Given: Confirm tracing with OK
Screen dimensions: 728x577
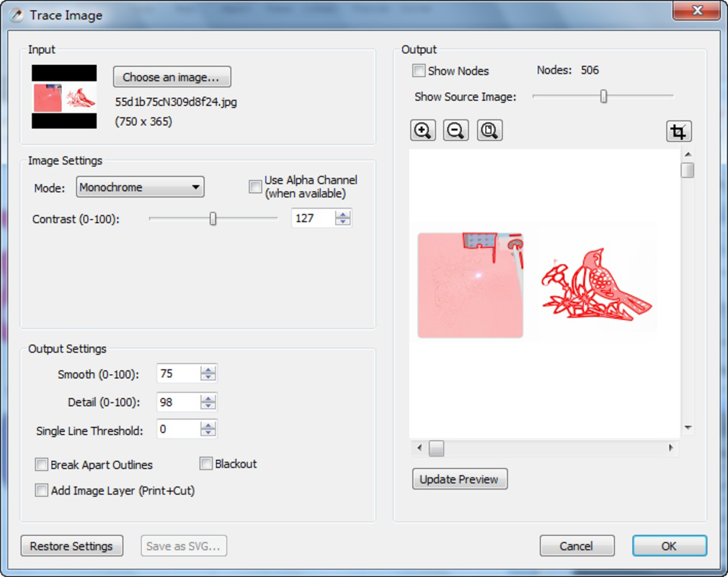Looking at the screenshot, I should click(x=669, y=546).
